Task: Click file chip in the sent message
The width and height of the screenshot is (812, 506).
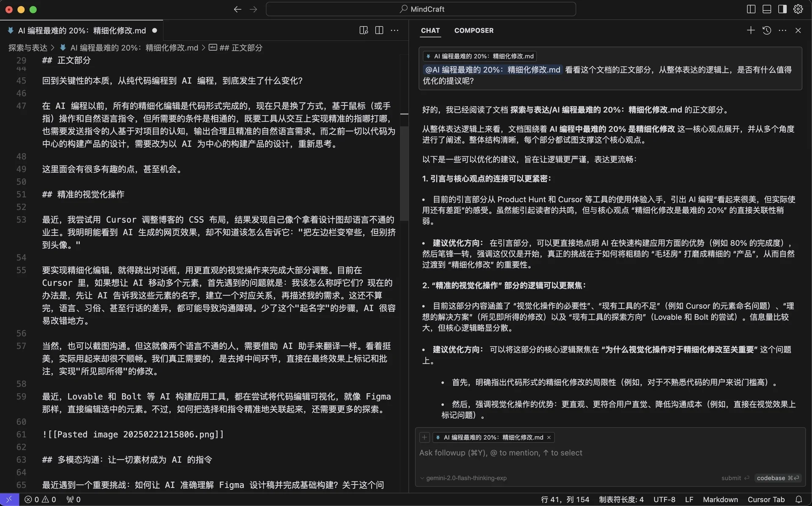Action: [x=480, y=56]
